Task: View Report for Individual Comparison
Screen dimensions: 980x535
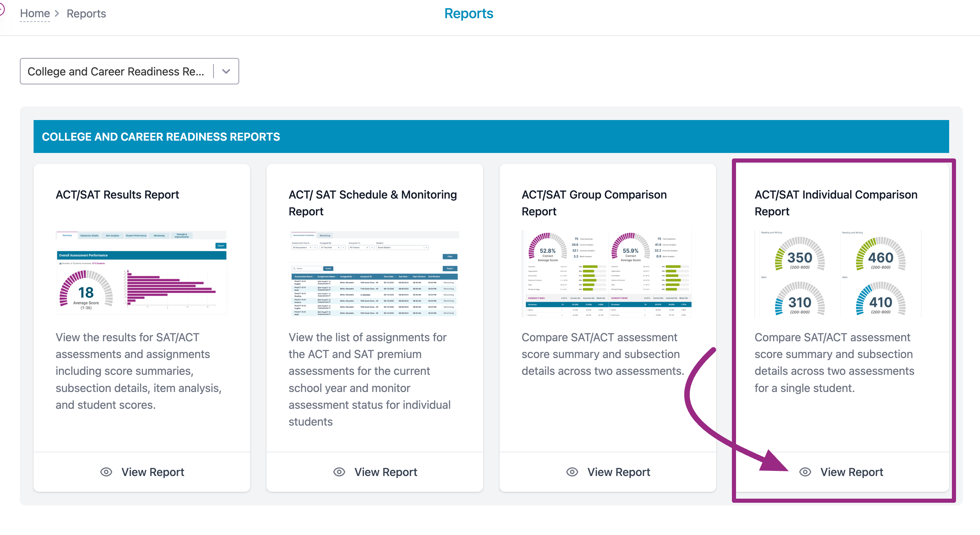Action: 852,472
